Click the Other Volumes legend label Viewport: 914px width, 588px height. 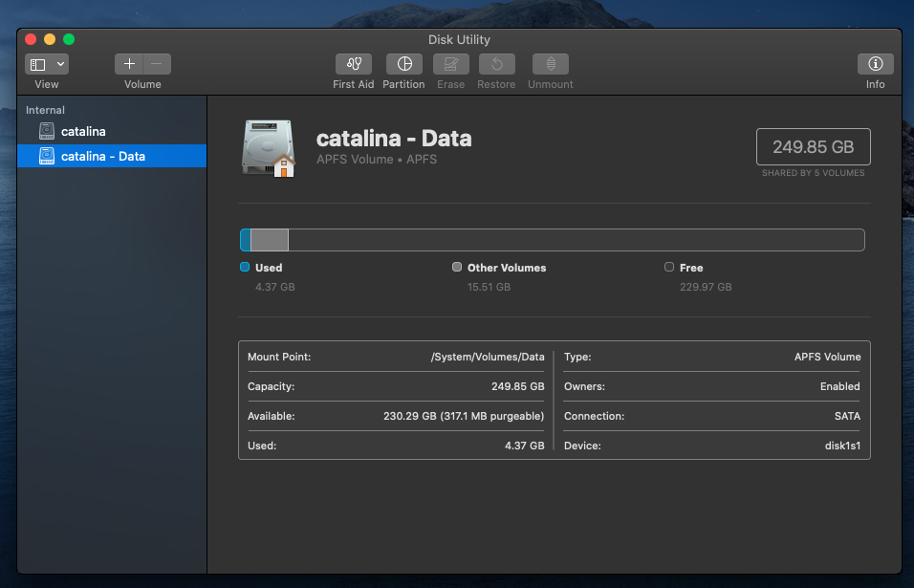pyautogui.click(x=507, y=268)
